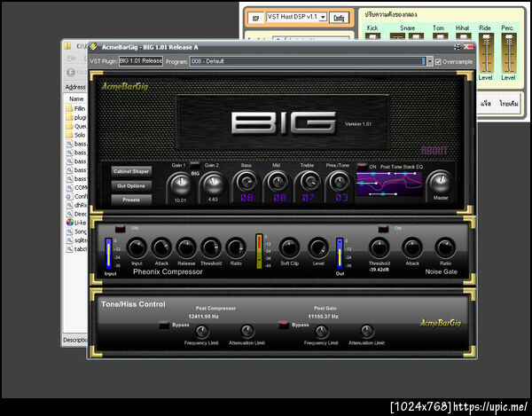Click the Fillin folder icon in Explorer
532x416 pixels.
point(69,108)
